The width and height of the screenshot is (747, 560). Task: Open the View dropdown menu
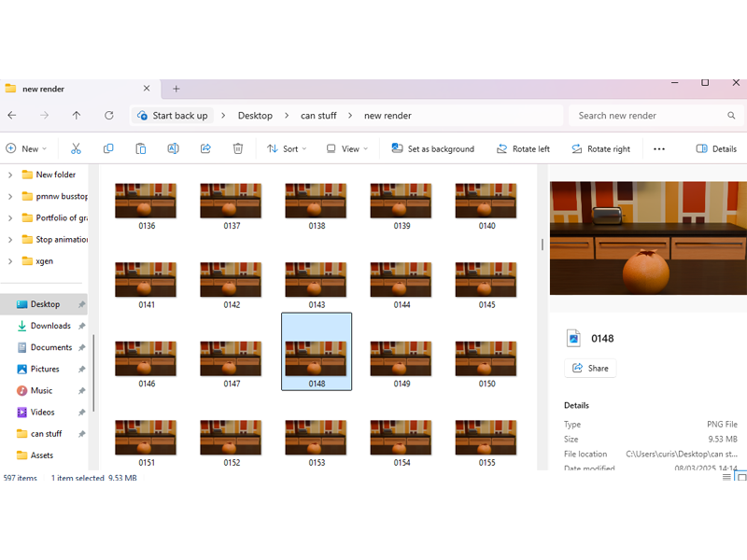click(x=346, y=148)
